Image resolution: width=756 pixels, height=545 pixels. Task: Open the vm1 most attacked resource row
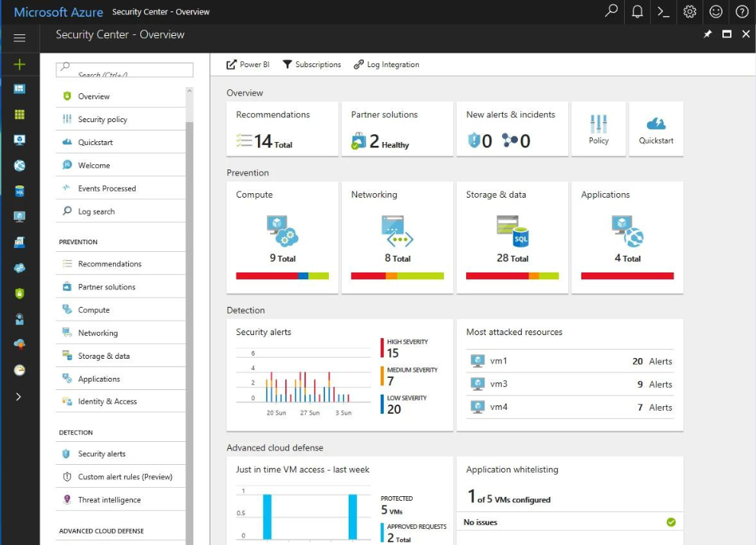569,362
